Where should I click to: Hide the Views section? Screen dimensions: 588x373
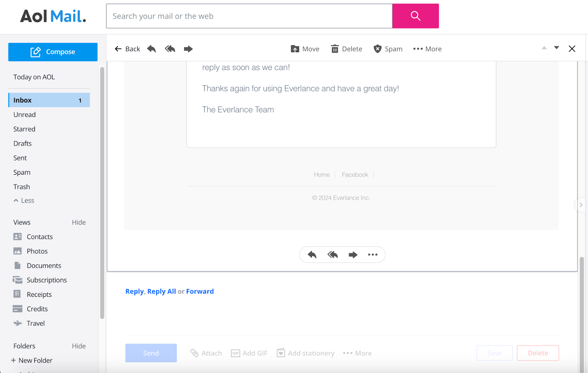tap(79, 222)
